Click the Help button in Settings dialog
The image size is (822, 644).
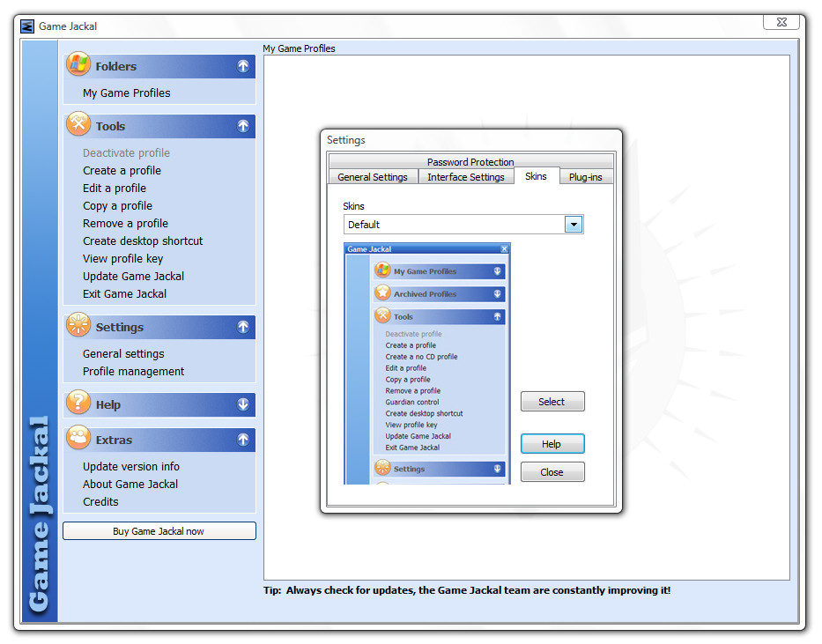click(x=552, y=444)
